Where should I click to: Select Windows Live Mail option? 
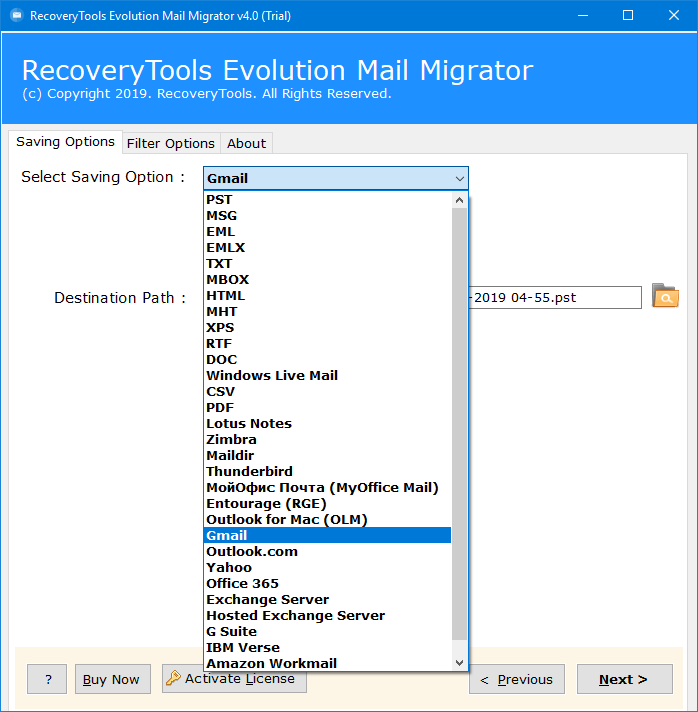coord(328,376)
